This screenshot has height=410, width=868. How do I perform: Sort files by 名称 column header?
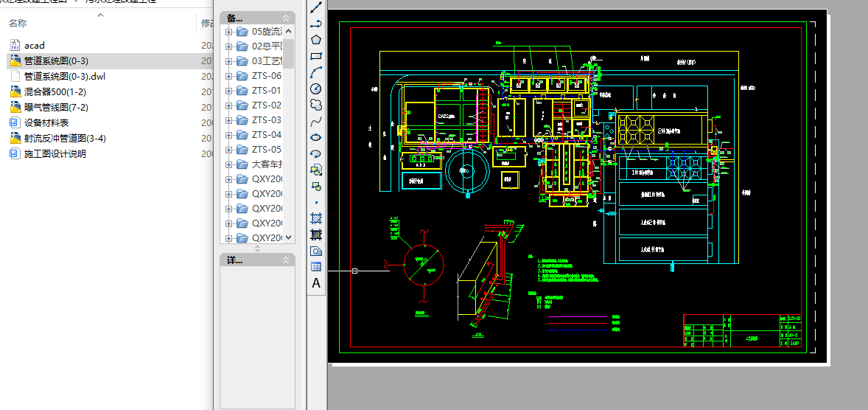click(18, 24)
